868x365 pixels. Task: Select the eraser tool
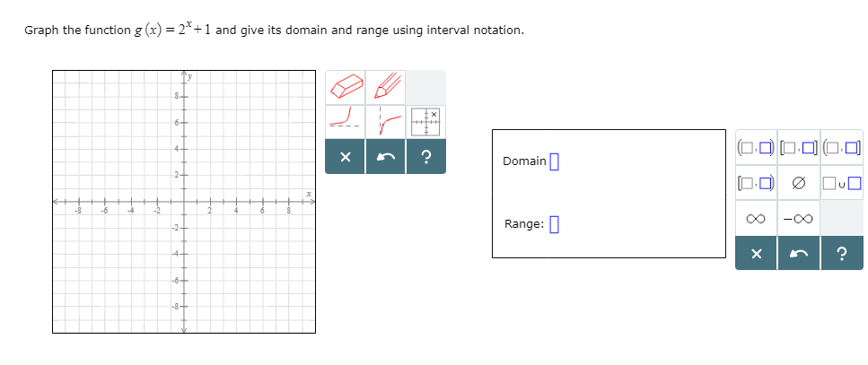346,87
